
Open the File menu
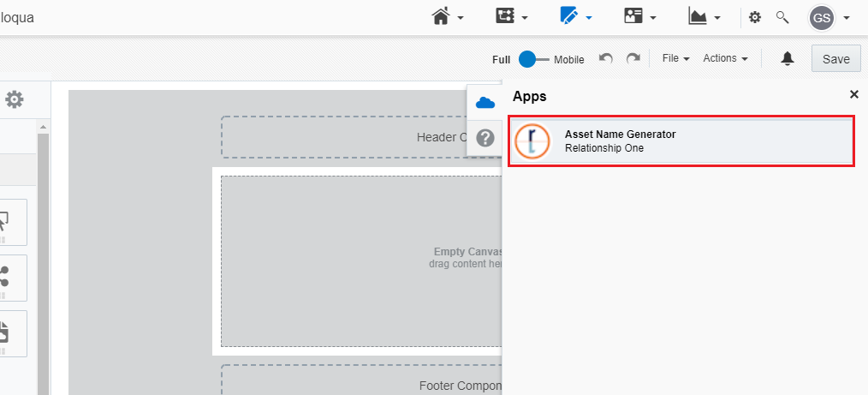675,58
